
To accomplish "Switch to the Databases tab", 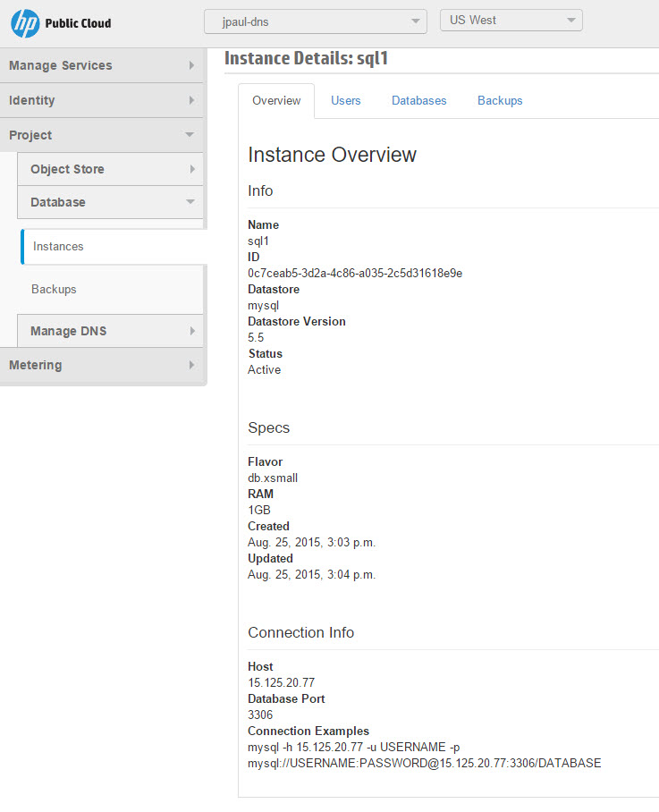I will (418, 100).
